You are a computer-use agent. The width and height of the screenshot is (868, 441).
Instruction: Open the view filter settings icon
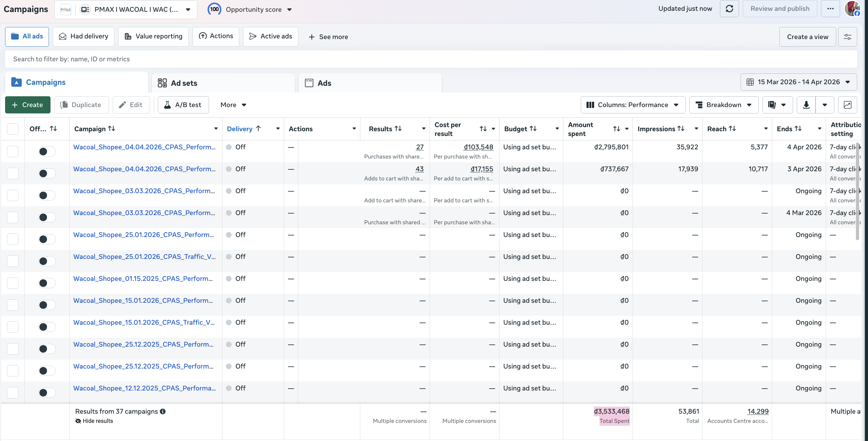(847, 37)
